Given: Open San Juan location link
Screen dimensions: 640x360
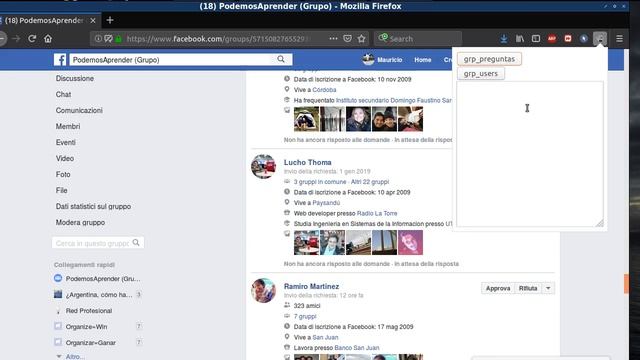Looking at the screenshot, I should (325, 337).
